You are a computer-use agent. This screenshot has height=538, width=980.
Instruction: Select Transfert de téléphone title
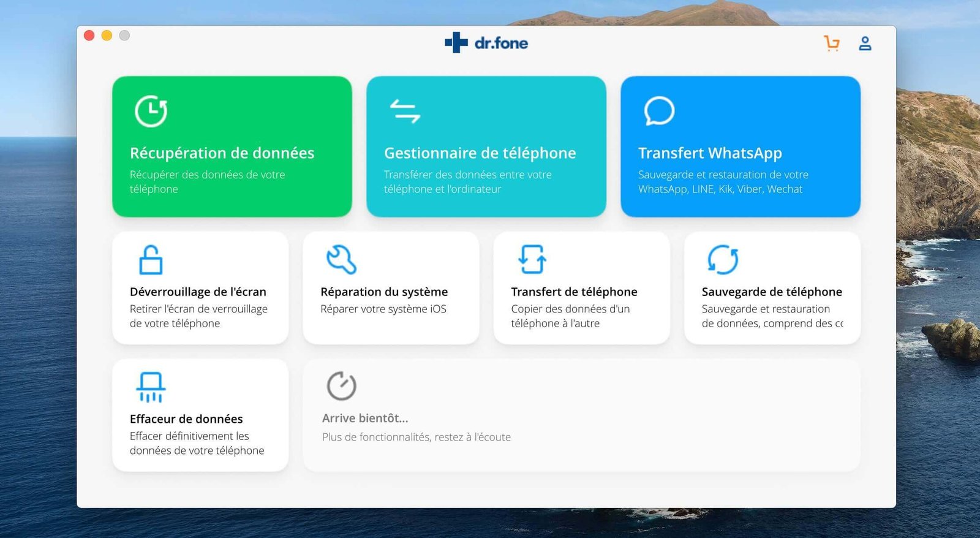(574, 292)
